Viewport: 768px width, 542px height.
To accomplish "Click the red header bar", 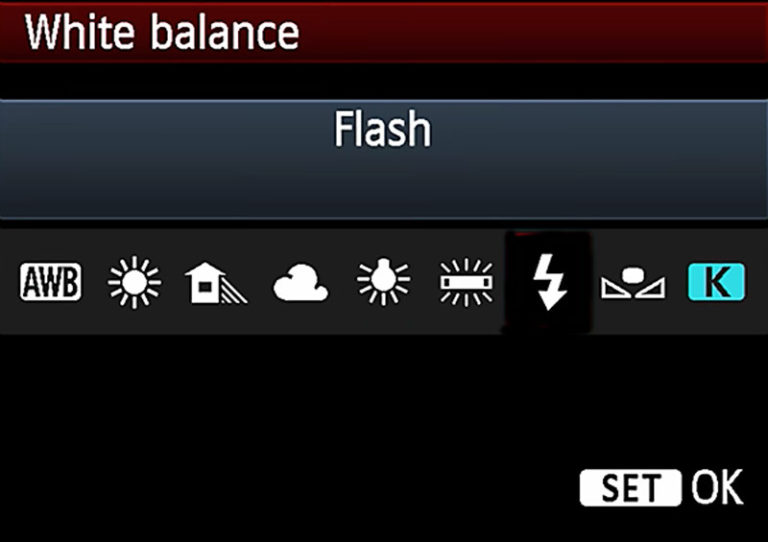I will 384,32.
